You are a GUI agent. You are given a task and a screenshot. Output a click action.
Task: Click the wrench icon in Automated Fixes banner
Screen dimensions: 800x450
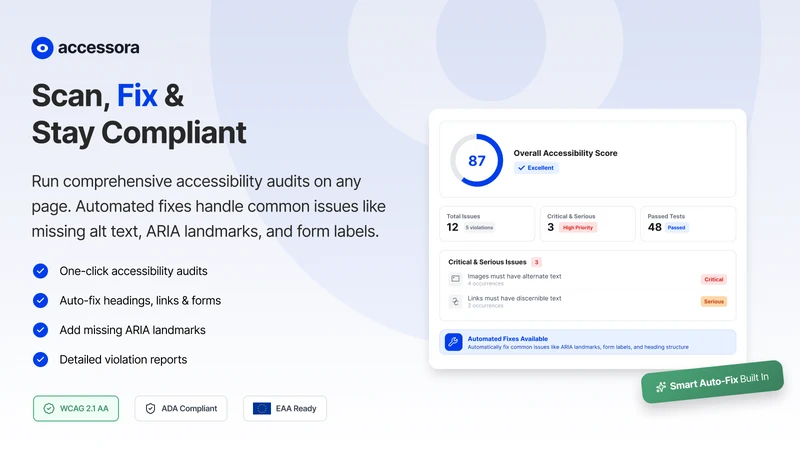tap(453, 342)
